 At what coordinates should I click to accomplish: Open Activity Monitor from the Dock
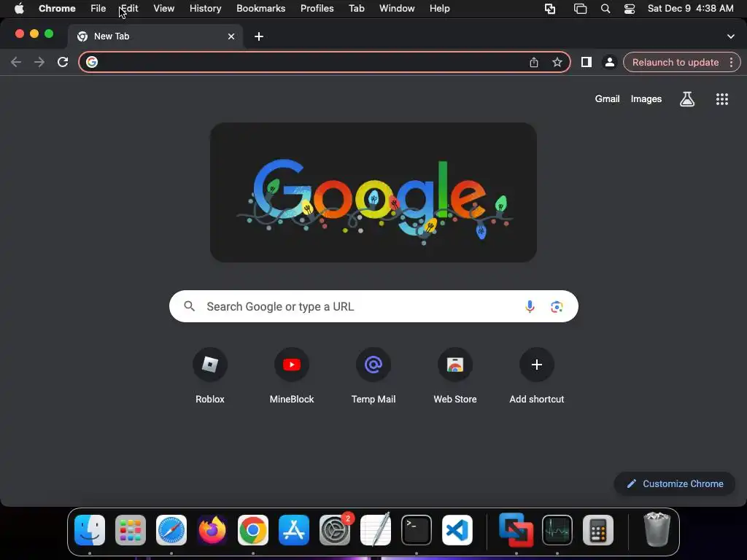pyautogui.click(x=557, y=530)
